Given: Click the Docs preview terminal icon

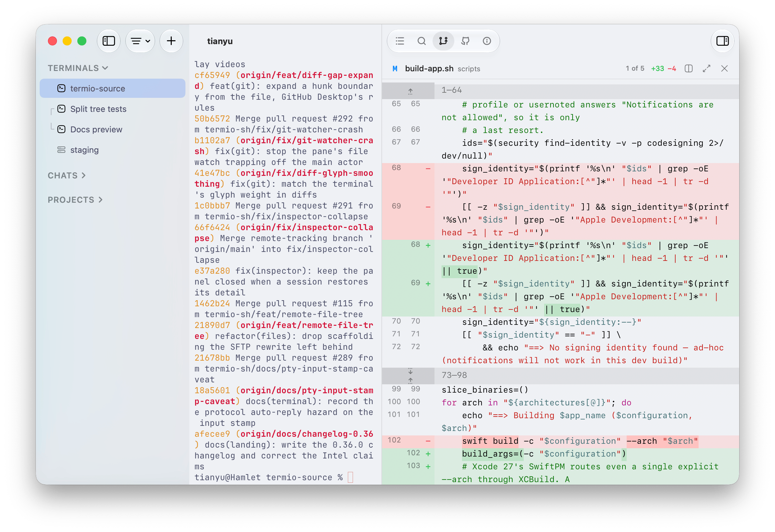Looking at the screenshot, I should point(61,129).
